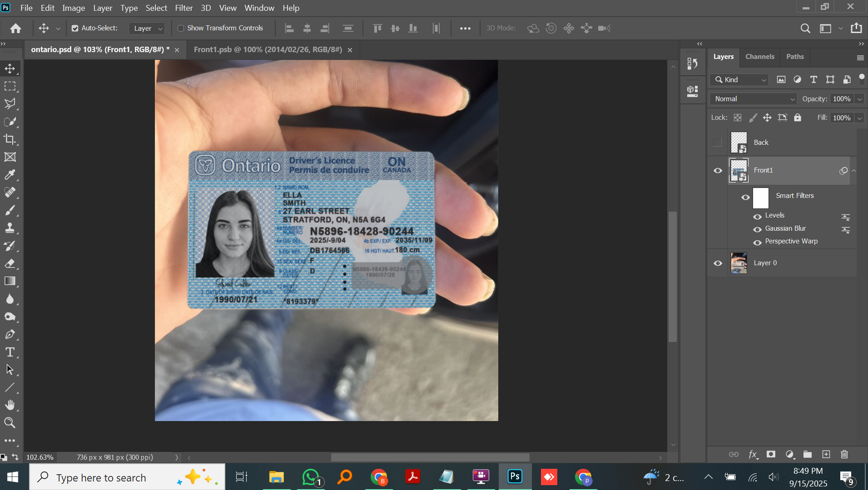This screenshot has width=868, height=490.
Task: Select the Zoom tool in toolbar
Action: click(x=10, y=423)
